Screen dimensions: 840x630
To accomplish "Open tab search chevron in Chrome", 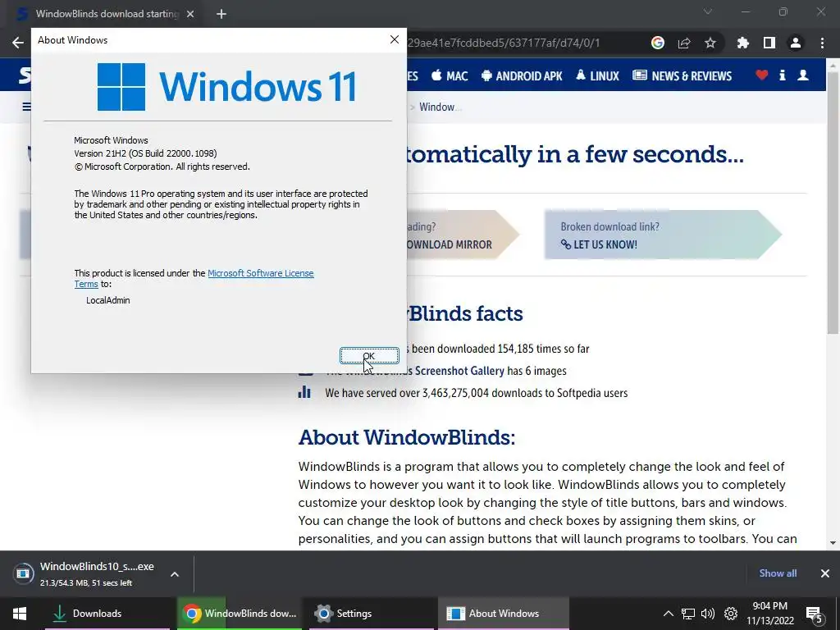I will point(708,11).
